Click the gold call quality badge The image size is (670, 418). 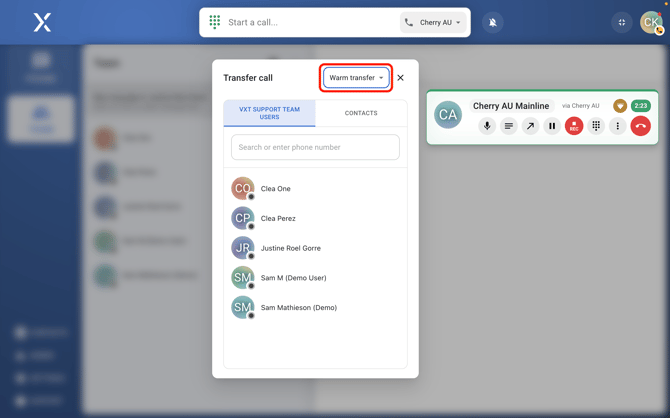(620, 106)
